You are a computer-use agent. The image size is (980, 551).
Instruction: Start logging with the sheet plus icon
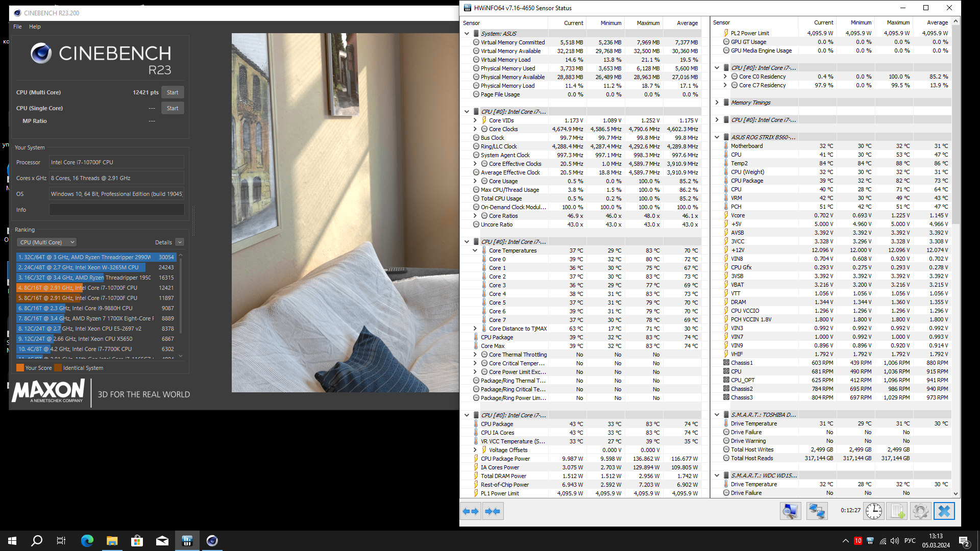coord(897,511)
